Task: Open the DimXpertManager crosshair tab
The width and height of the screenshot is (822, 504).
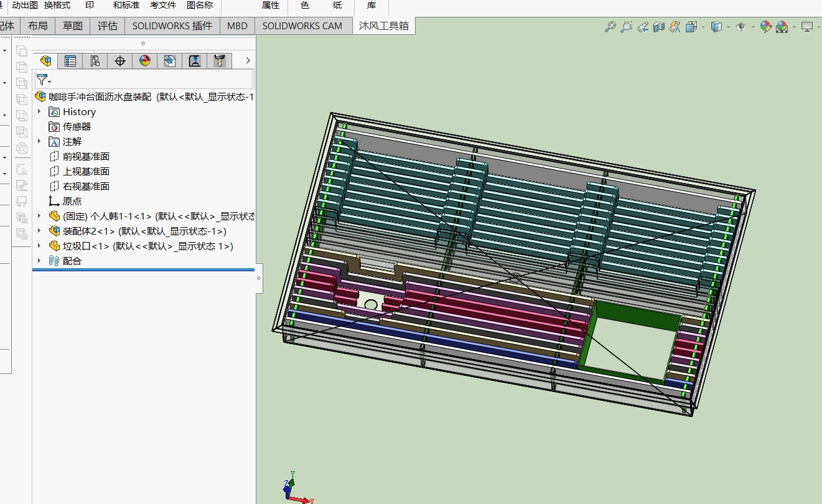Action: point(120,60)
